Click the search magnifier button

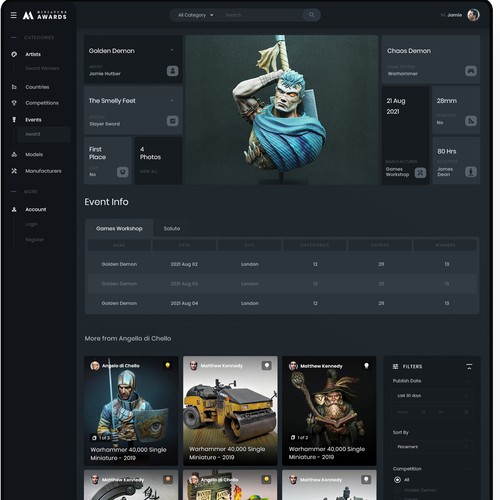click(x=311, y=15)
